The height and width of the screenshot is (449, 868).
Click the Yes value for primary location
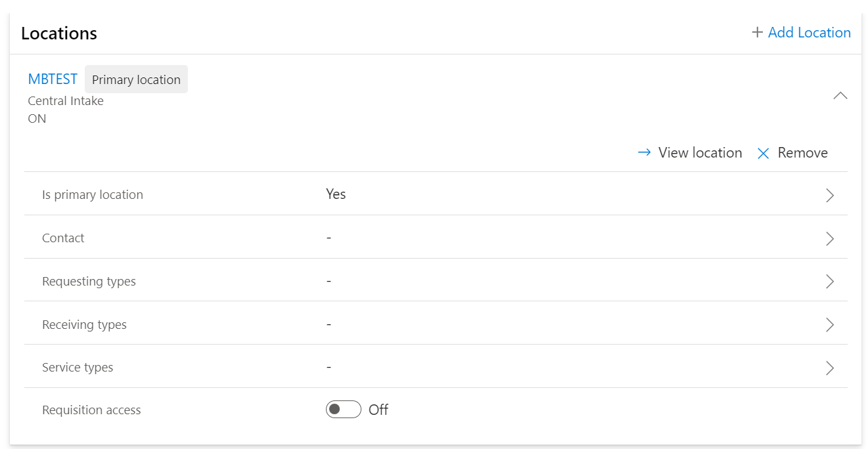pos(336,194)
